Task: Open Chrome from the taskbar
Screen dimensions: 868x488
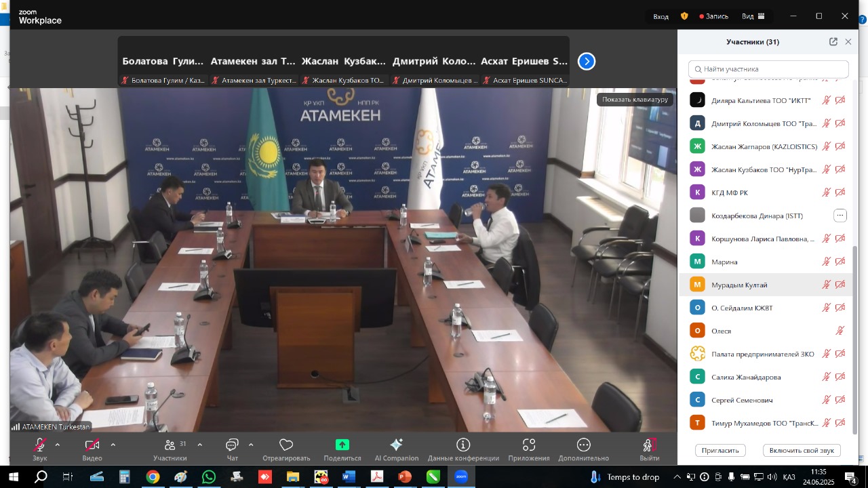Action: pyautogui.click(x=153, y=477)
